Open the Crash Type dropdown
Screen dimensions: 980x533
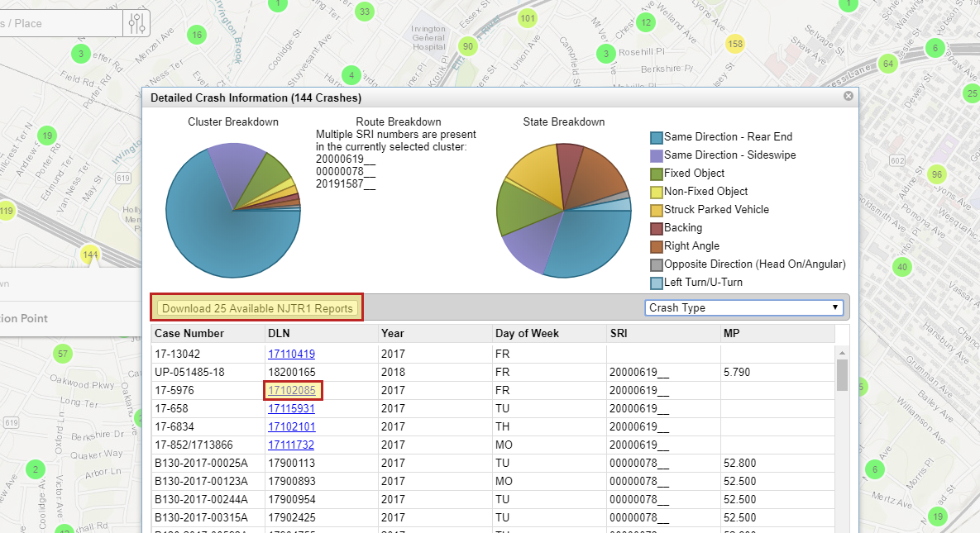pos(743,307)
